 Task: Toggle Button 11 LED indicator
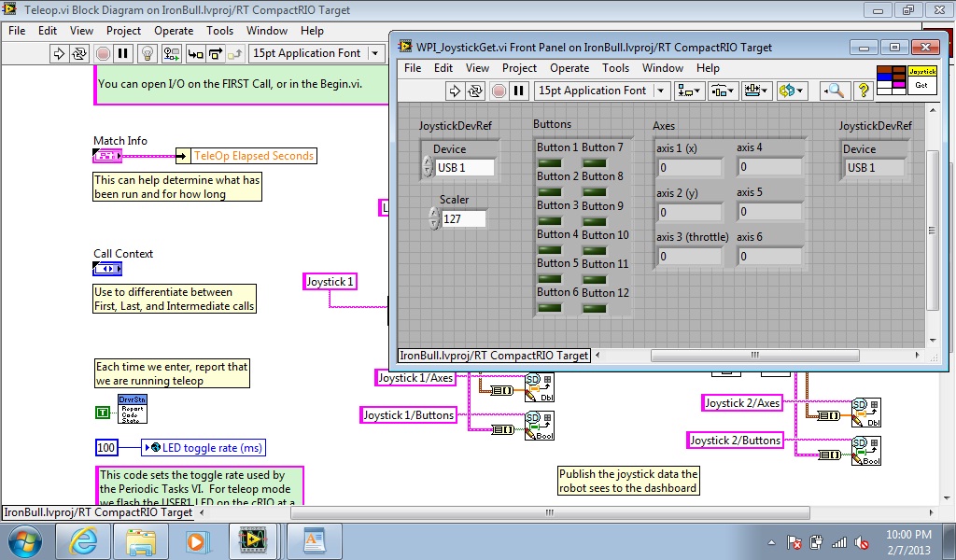coord(595,280)
